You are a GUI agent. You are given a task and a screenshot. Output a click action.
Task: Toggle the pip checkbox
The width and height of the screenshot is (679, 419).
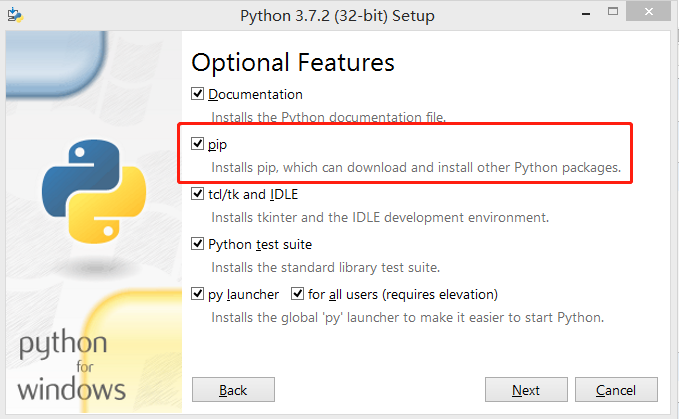pos(197,143)
